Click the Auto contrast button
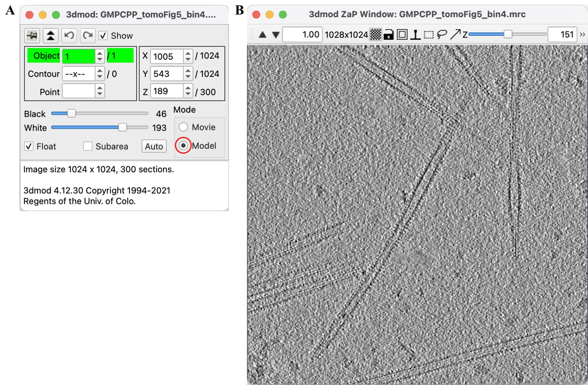The width and height of the screenshot is (588, 385). [x=154, y=146]
